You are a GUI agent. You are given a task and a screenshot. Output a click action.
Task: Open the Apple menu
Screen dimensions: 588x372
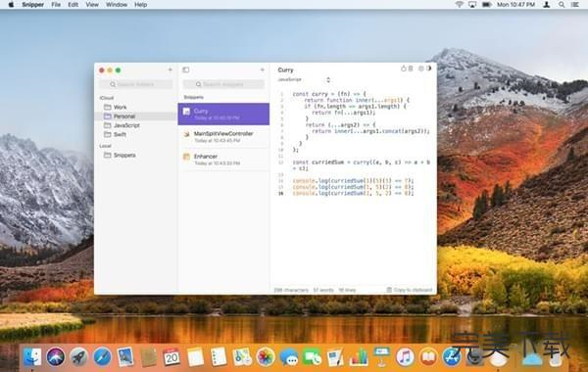(11, 5)
